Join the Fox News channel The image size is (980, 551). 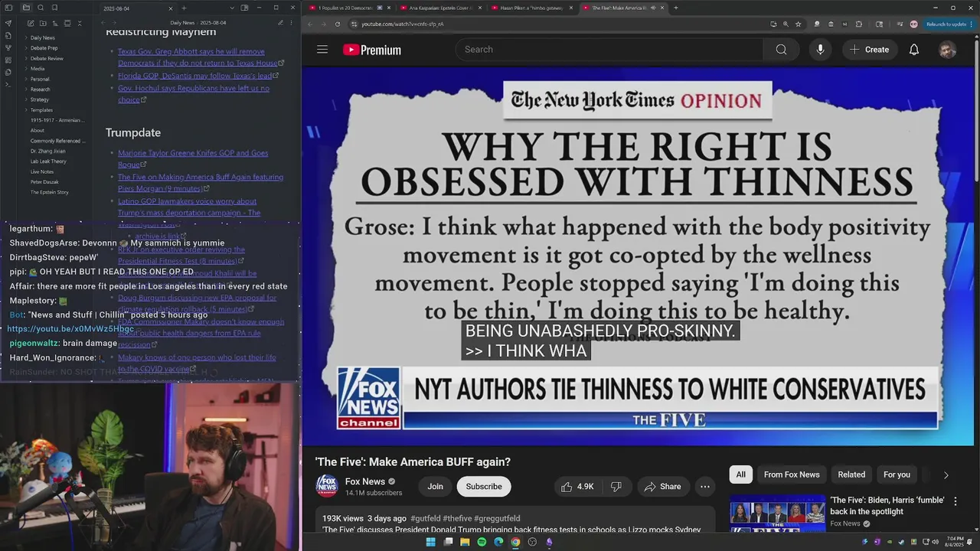point(435,487)
